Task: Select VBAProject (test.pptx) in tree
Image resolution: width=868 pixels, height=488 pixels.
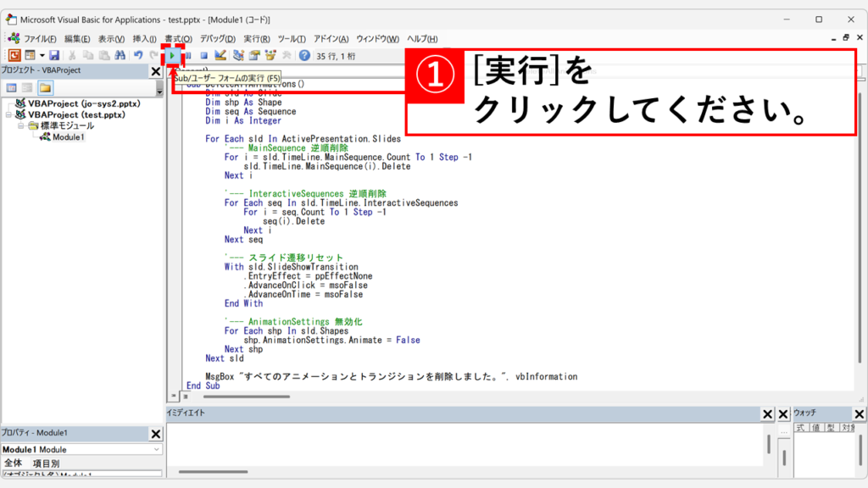Action: coord(76,114)
